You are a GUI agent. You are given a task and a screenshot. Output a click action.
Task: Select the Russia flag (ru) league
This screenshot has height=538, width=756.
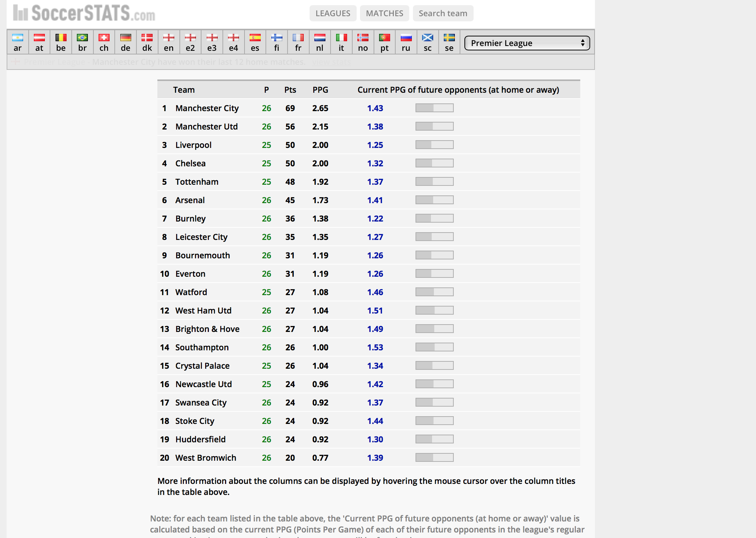click(x=406, y=42)
